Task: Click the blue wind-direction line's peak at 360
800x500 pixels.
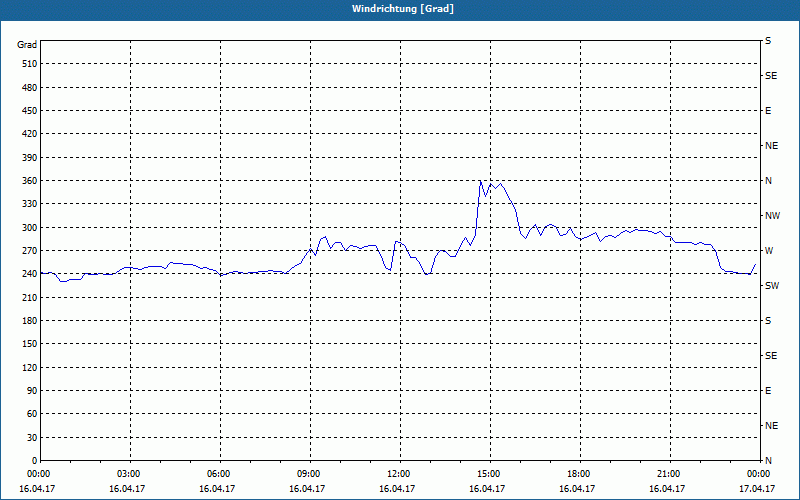Action: point(480,181)
